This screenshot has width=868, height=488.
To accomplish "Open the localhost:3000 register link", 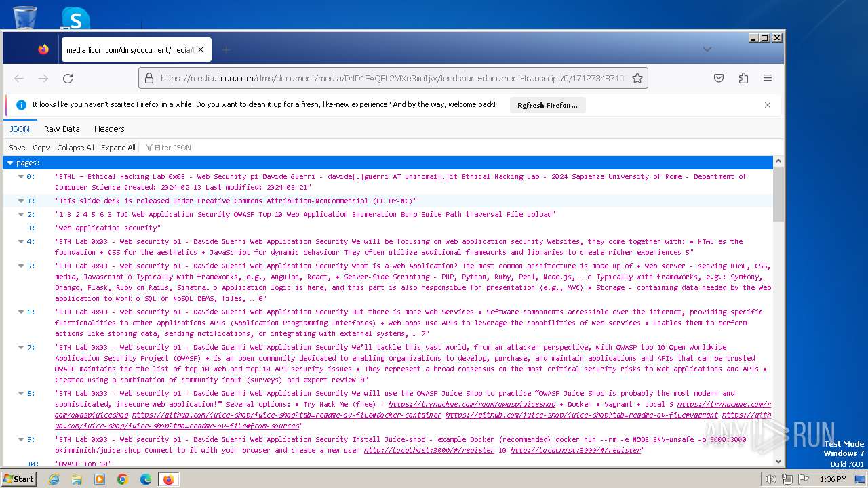I will (429, 450).
